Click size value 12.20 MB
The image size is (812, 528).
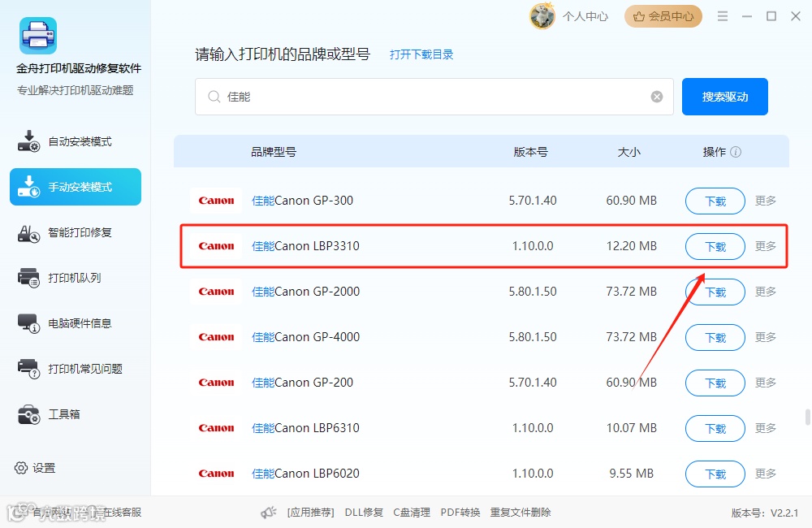tap(631, 246)
